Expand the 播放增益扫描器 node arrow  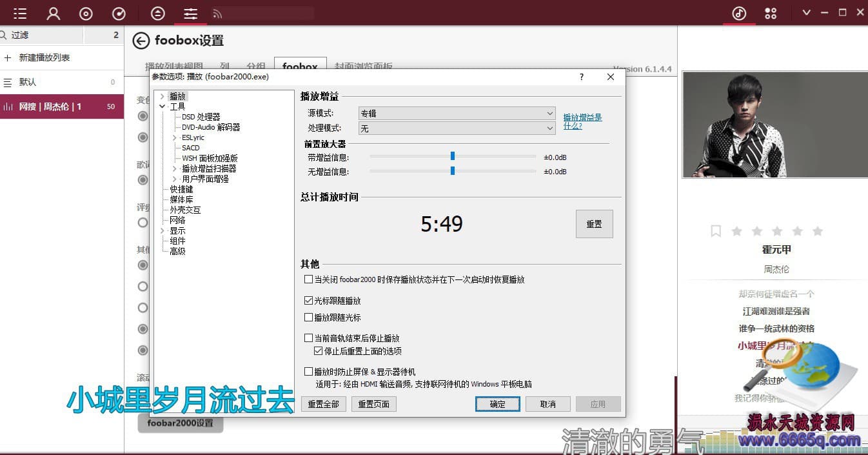click(x=174, y=168)
